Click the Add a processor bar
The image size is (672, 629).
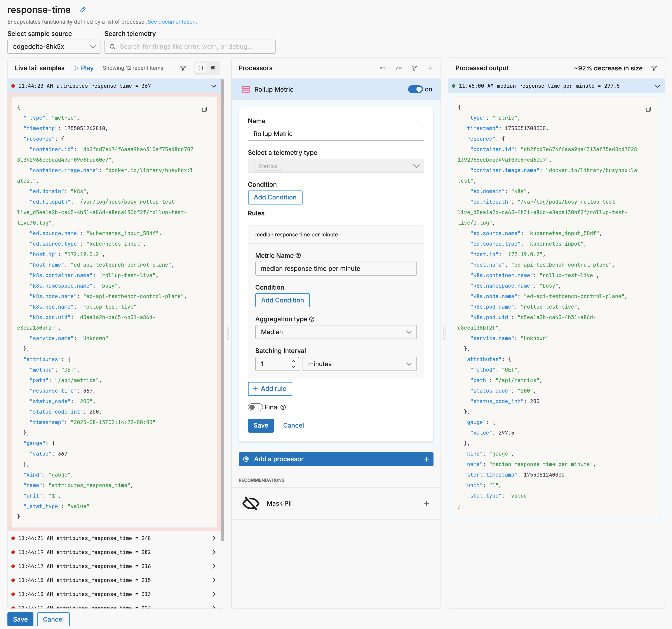coord(336,459)
